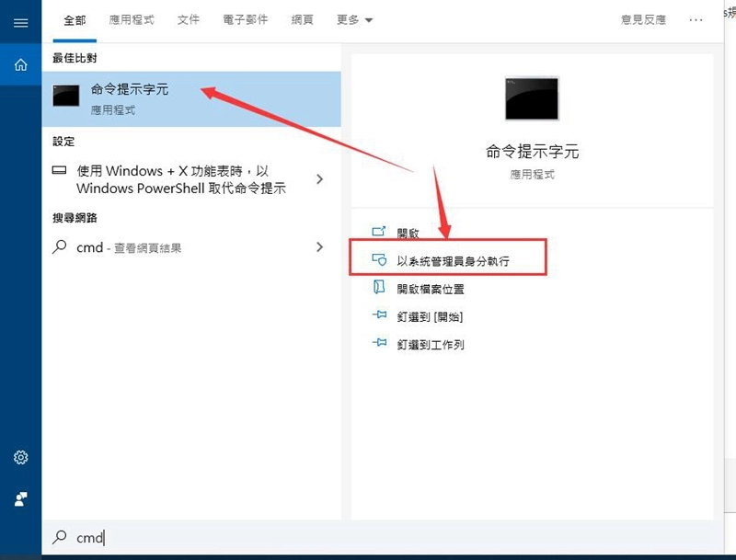Select 開啟檔案位置 action
Screen dimensions: 736x560
431,289
